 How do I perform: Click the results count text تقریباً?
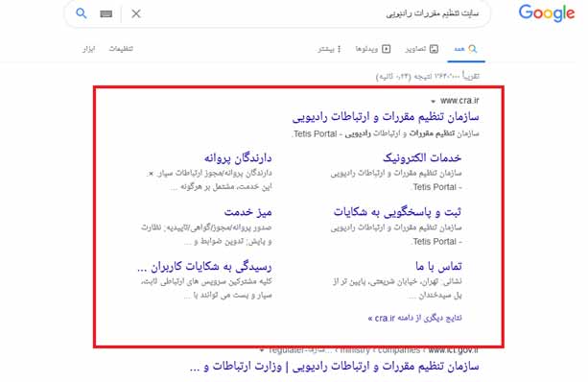click(x=428, y=76)
